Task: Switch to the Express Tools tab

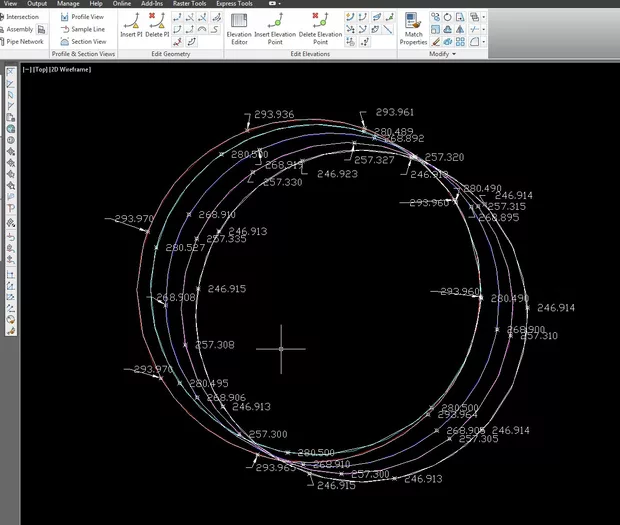Action: pos(233,4)
